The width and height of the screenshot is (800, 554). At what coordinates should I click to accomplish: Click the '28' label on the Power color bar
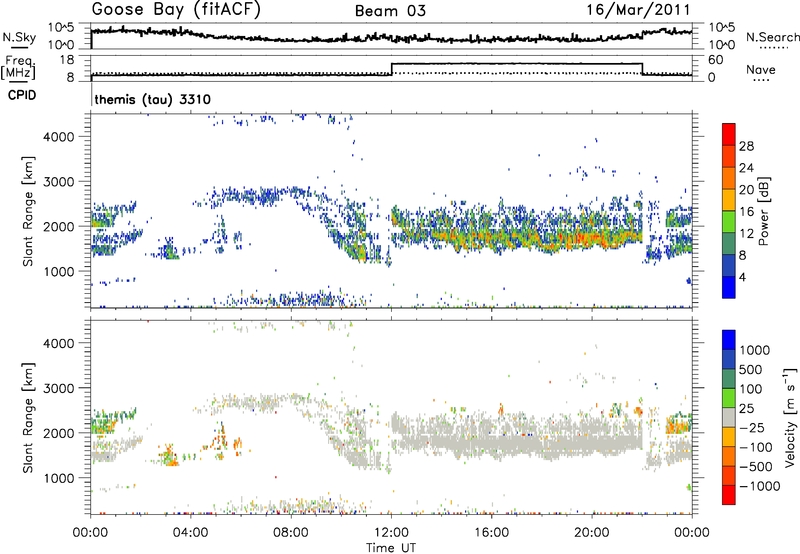pos(746,146)
